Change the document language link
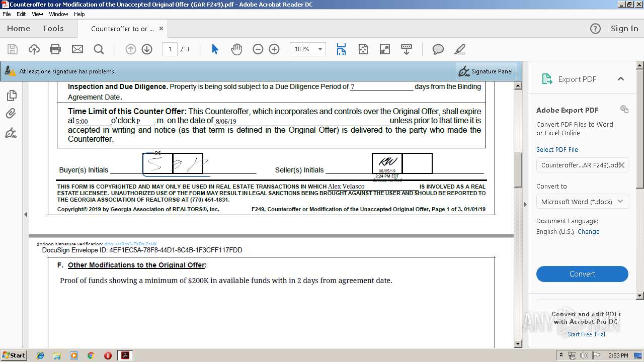 point(589,232)
